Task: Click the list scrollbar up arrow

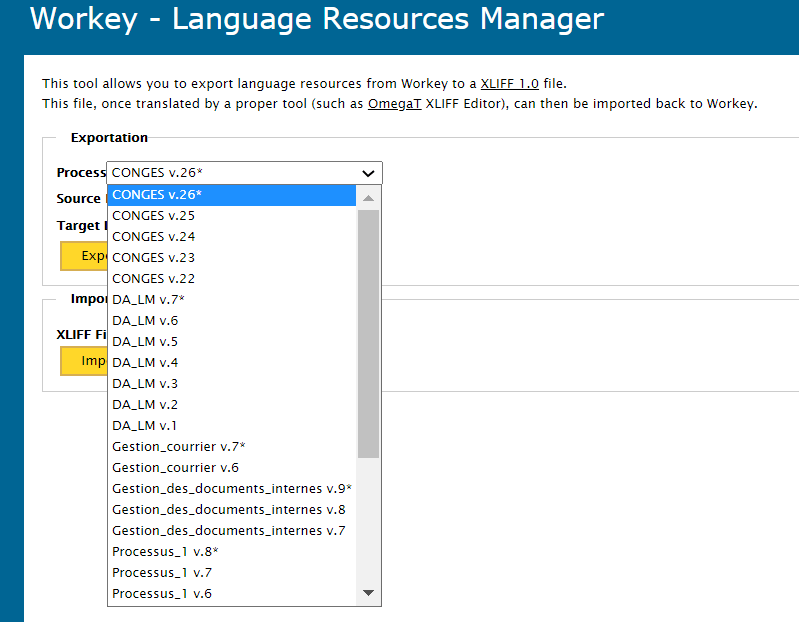Action: pos(369,197)
